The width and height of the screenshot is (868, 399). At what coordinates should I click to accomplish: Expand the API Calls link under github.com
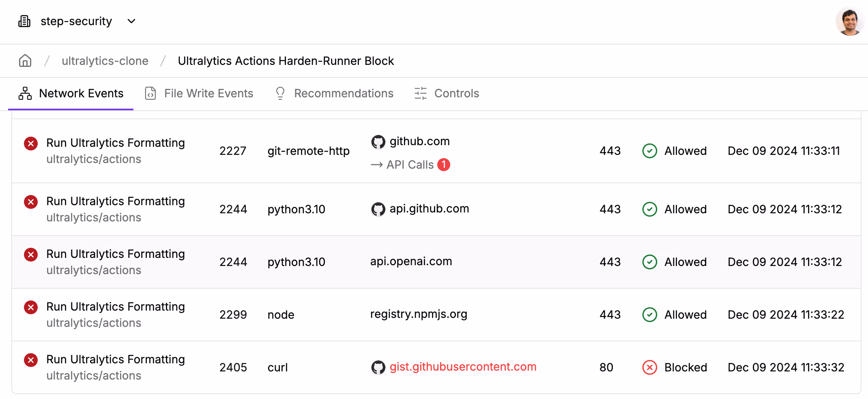click(x=410, y=165)
